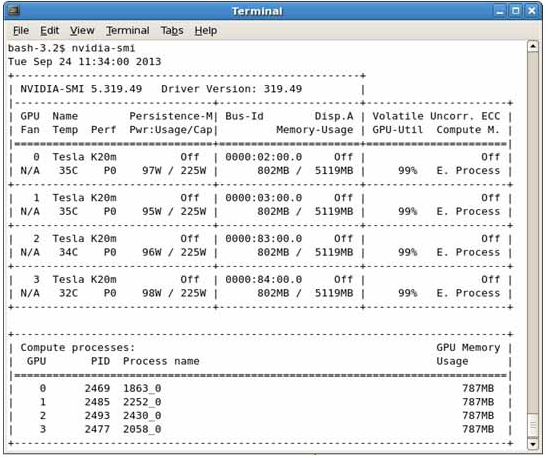The width and height of the screenshot is (548, 458).
Task: Click process name 2252_0
Action: coord(142,402)
